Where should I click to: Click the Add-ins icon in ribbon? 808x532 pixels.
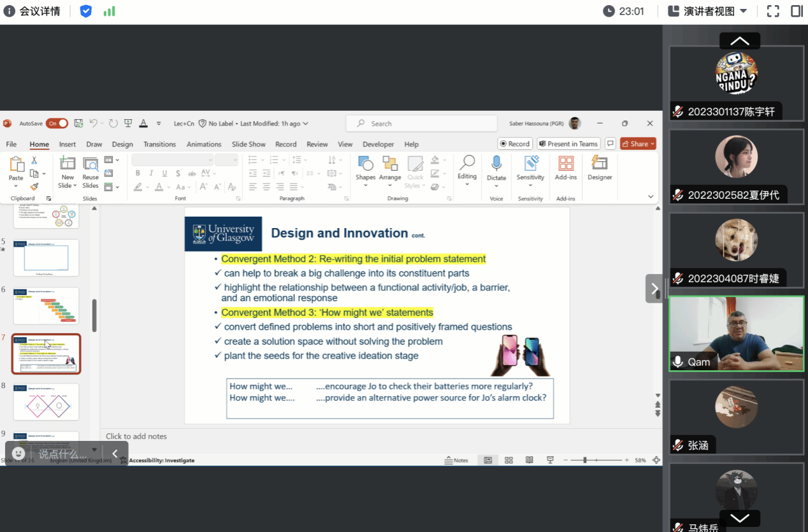coord(565,164)
